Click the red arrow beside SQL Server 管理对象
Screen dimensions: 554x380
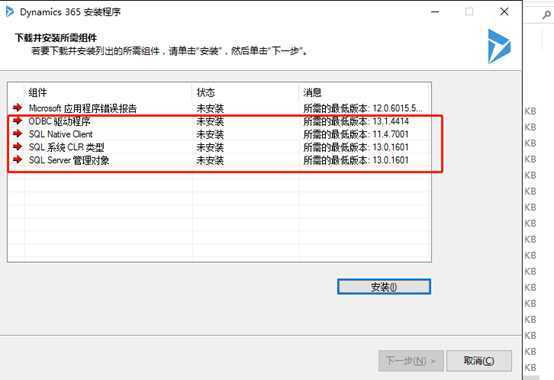[17, 160]
